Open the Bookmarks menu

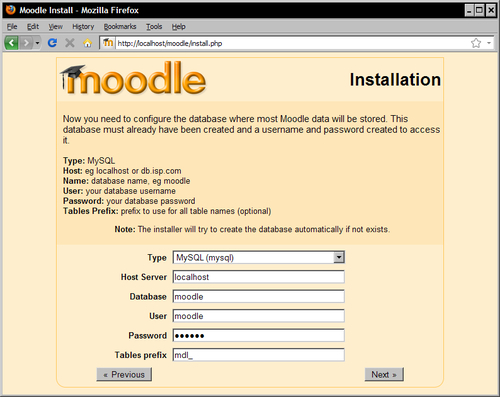pos(120,27)
